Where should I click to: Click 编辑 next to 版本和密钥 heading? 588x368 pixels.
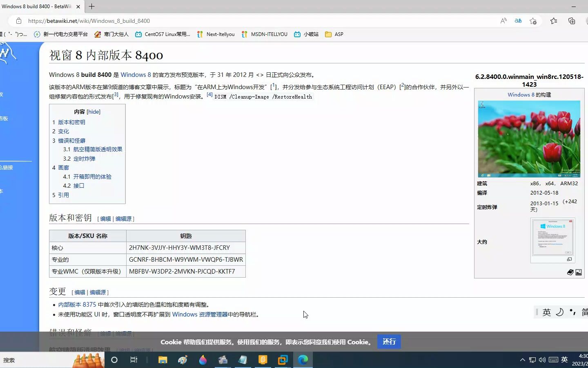[105, 219]
